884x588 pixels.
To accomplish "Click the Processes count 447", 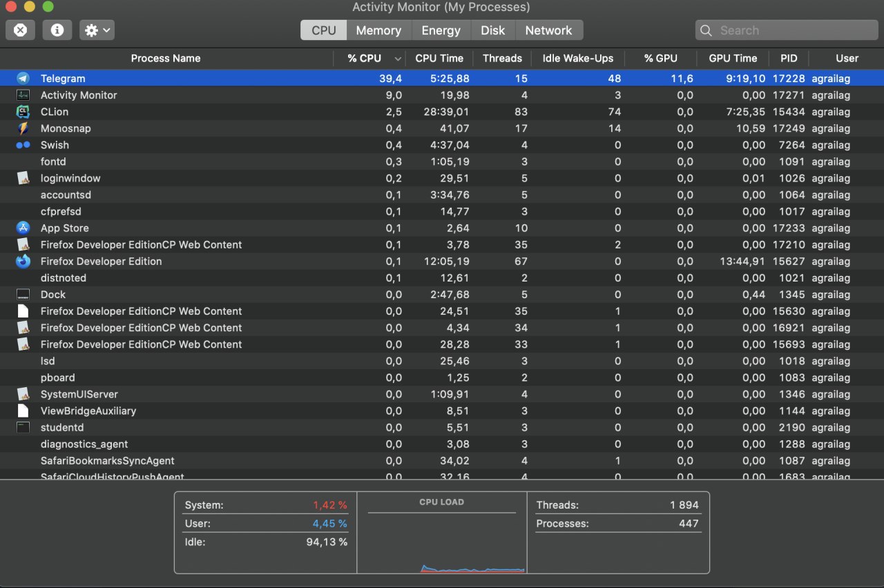I will (689, 524).
